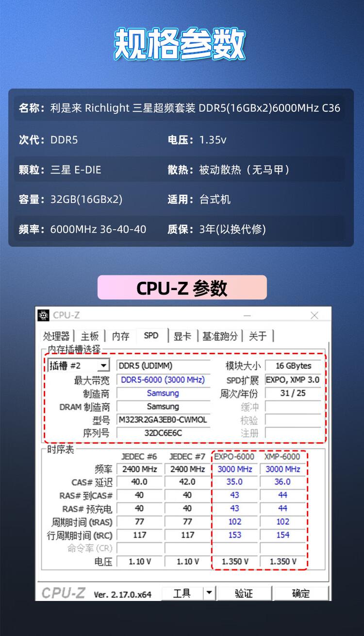Image resolution: width=364 pixels, height=636 pixels.
Task: Click the 工具 button
Action: pos(182,593)
